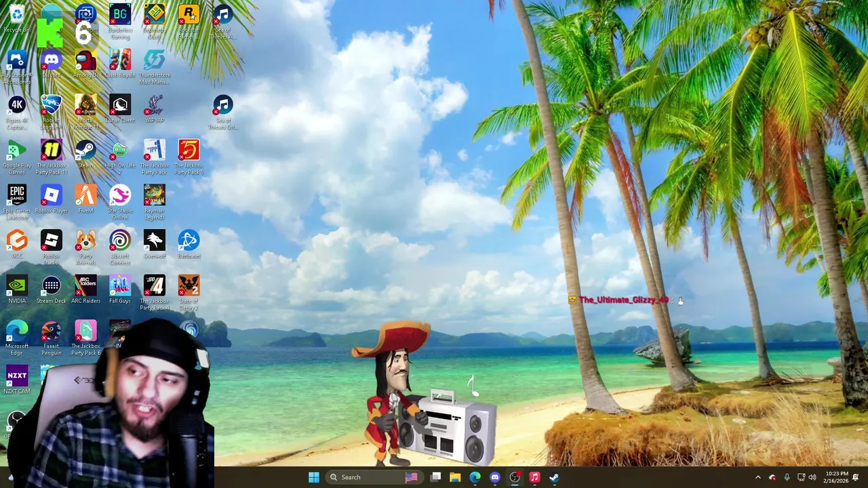Open Party Animals desktop icon
Image resolution: width=868 pixels, height=488 pixels.
(x=85, y=248)
